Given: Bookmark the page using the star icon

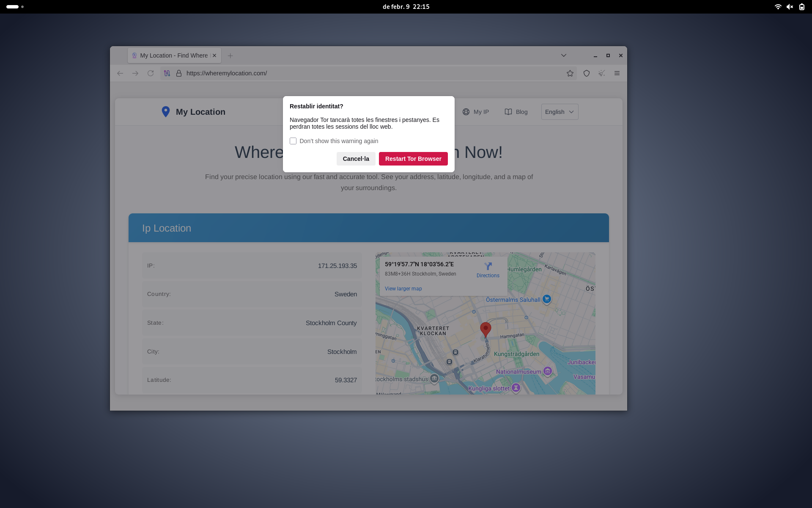Looking at the screenshot, I should [x=570, y=73].
